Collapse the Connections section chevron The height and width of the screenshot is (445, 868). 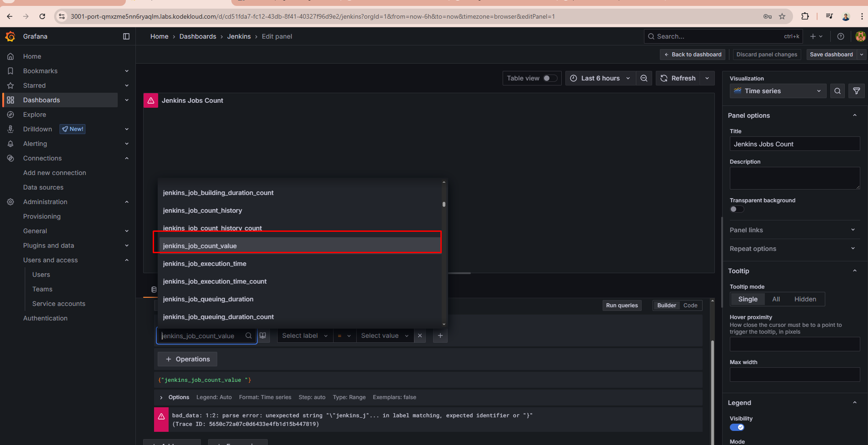127,158
